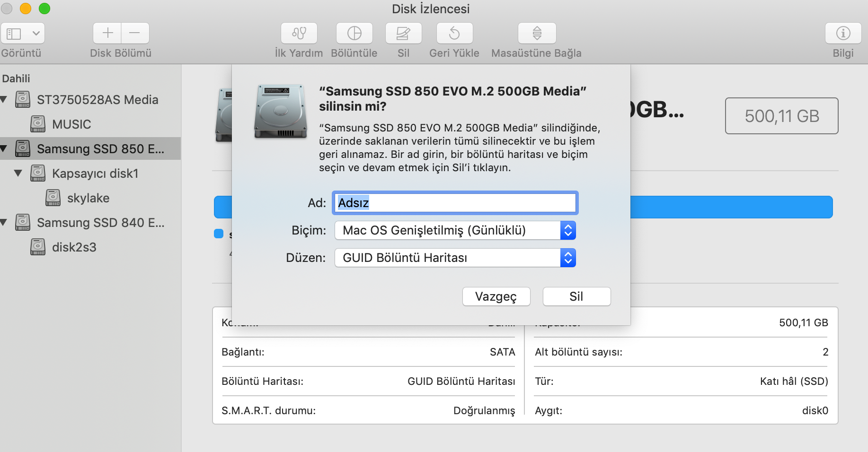Image resolution: width=868 pixels, height=452 pixels.
Task: Collapse the Kapsayıcı disk1 tree item
Action: point(18,174)
